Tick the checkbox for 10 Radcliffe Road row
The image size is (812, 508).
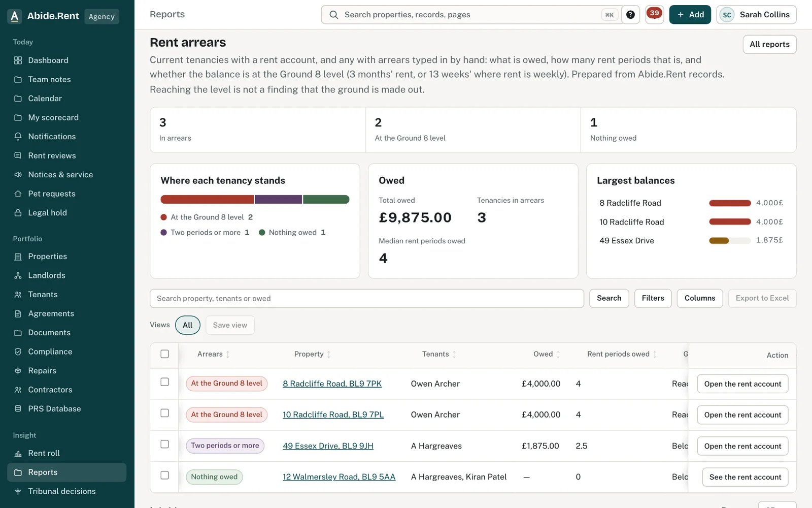(164, 413)
